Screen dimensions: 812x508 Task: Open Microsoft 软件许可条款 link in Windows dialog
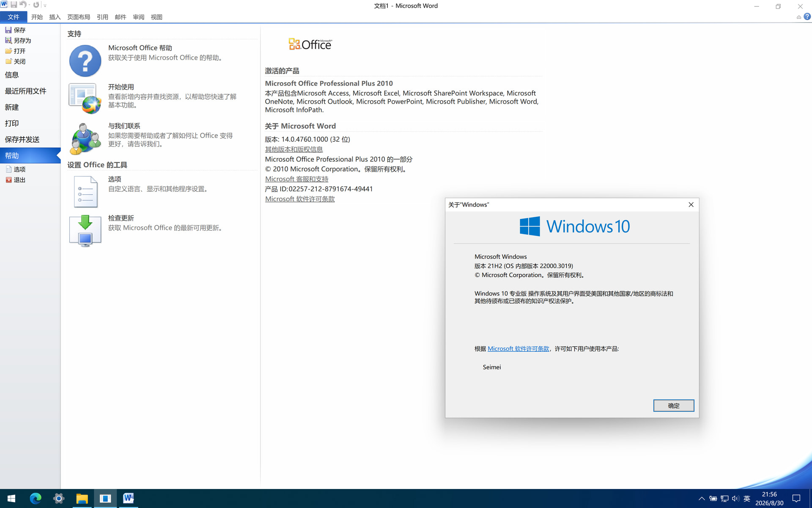[518, 349]
